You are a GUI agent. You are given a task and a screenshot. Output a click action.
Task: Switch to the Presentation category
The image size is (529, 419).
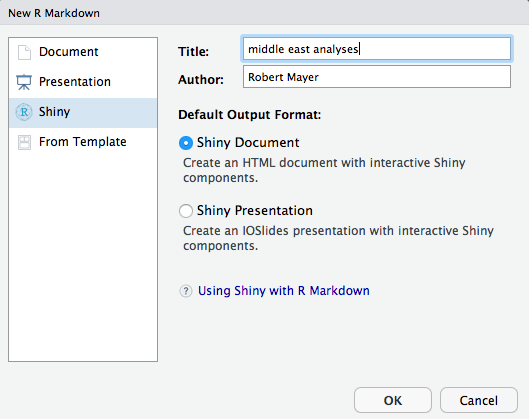83,82
